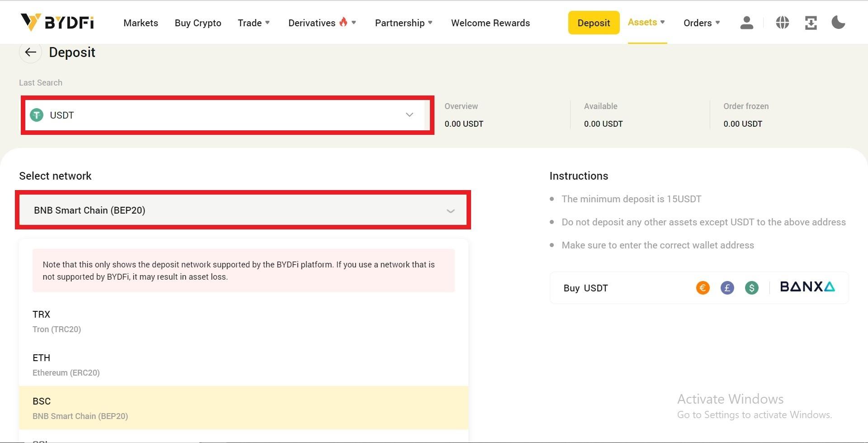Expand the Derivatives menu

(x=322, y=23)
